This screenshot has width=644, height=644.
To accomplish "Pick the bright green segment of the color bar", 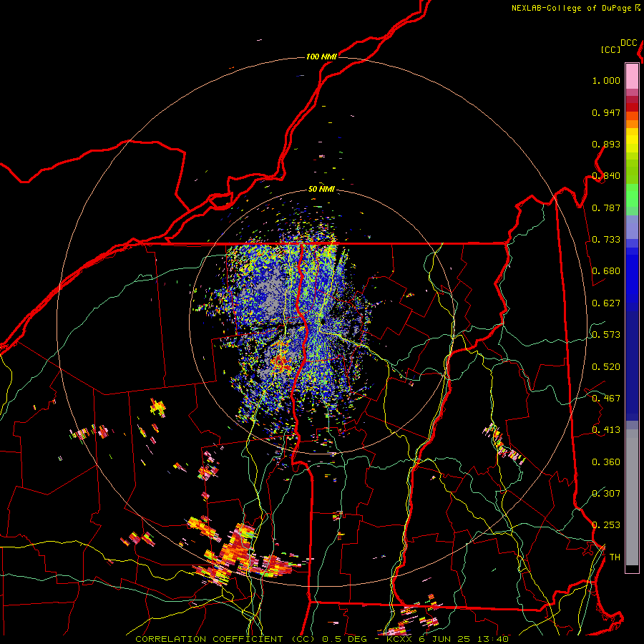I will click(x=632, y=195).
